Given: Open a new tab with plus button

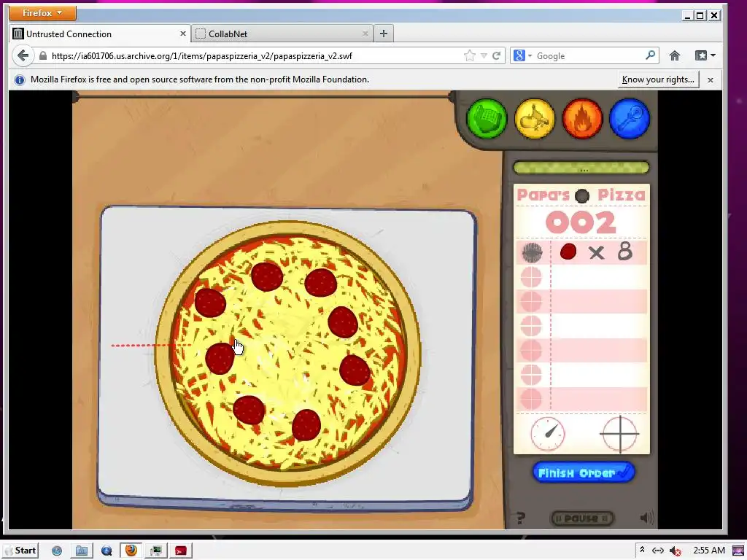Looking at the screenshot, I should (x=384, y=34).
